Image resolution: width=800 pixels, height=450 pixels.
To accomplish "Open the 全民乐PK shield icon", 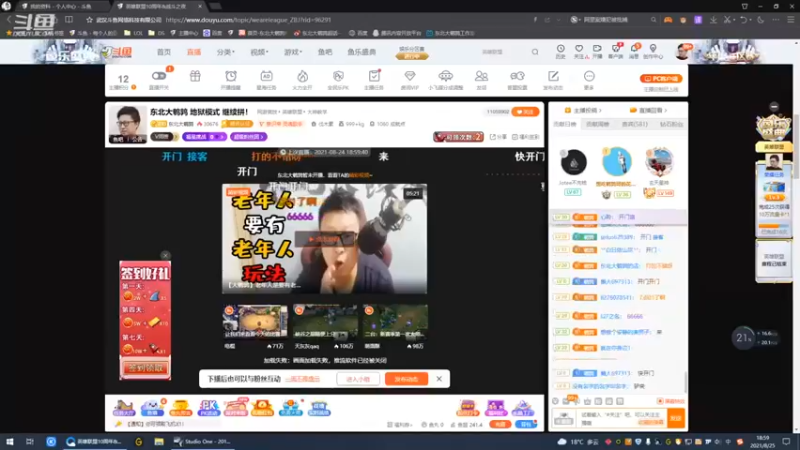I will (x=338, y=76).
